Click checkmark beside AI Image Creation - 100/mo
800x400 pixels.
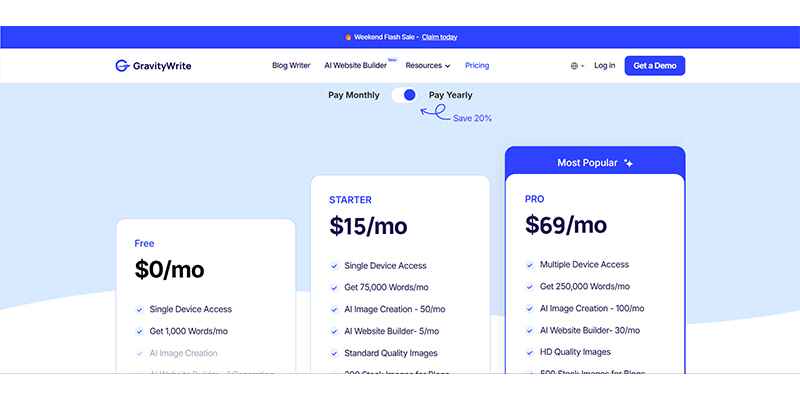point(530,309)
